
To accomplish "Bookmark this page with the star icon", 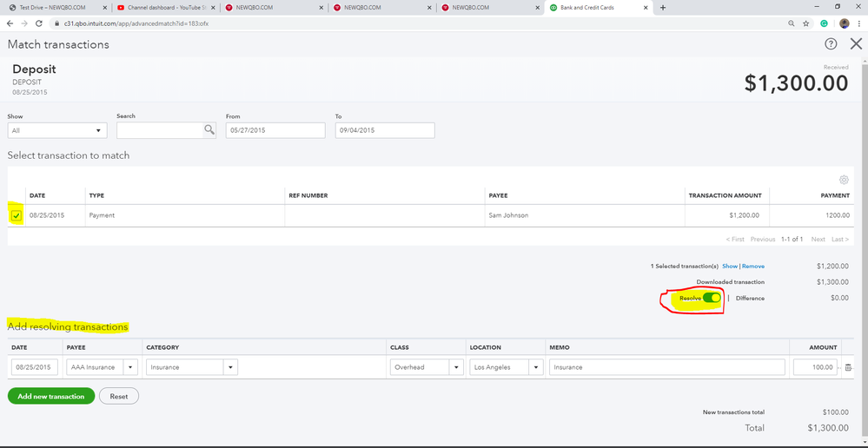I will (x=806, y=23).
